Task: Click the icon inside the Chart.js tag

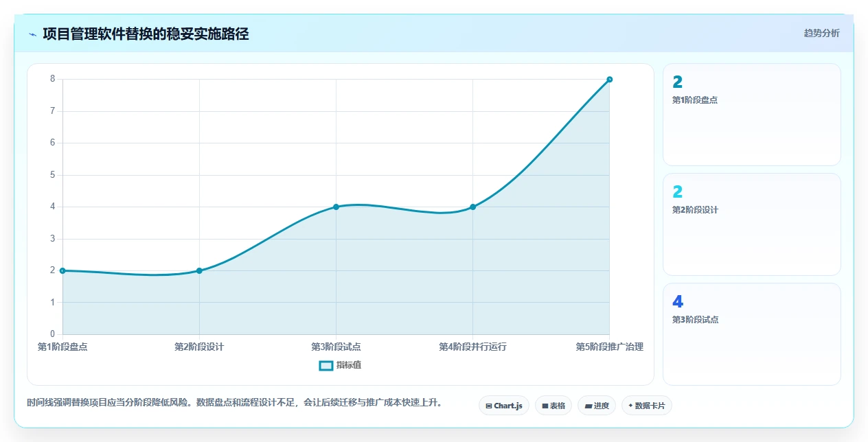Action: (x=488, y=406)
